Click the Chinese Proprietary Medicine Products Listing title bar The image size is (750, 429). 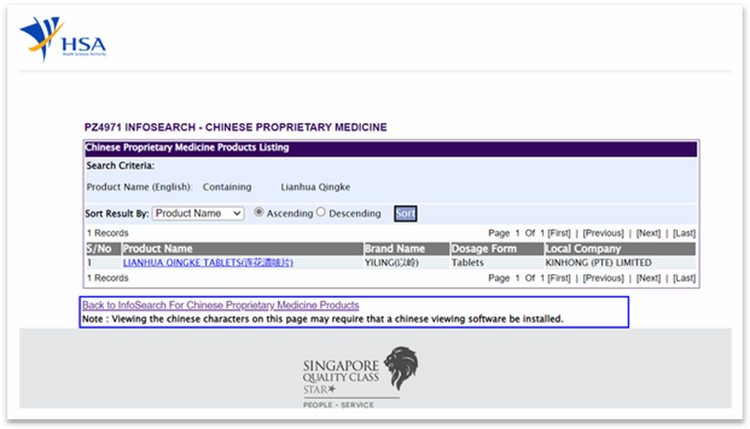coord(391,148)
